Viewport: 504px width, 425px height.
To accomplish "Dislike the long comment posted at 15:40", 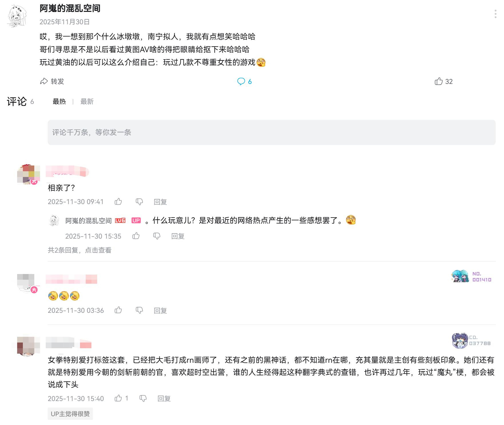I will [x=143, y=398].
